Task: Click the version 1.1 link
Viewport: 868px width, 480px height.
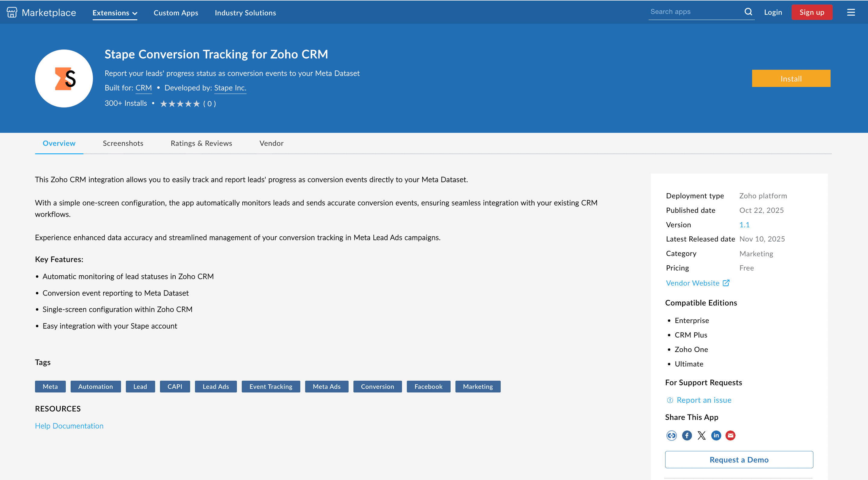Action: [x=744, y=225]
